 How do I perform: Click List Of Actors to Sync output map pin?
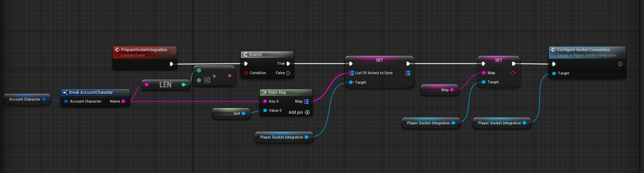click(408, 73)
